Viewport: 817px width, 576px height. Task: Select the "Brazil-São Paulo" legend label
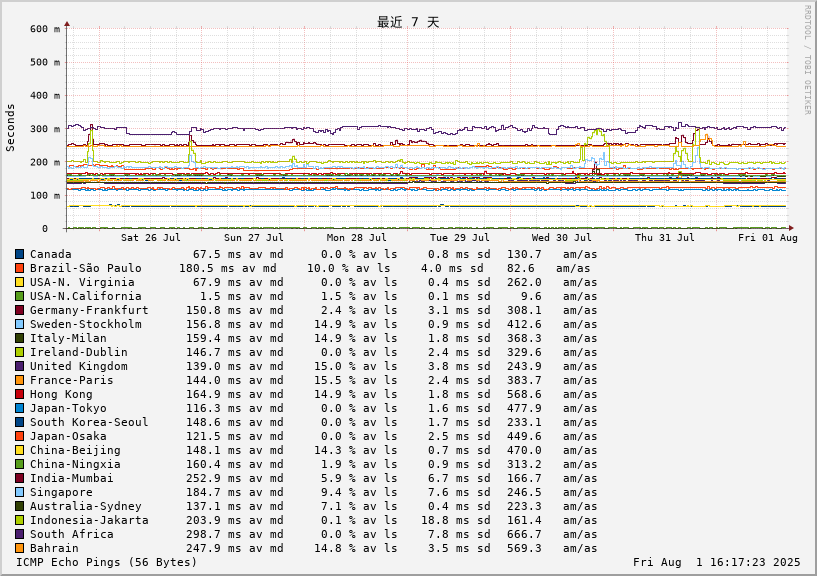point(85,268)
